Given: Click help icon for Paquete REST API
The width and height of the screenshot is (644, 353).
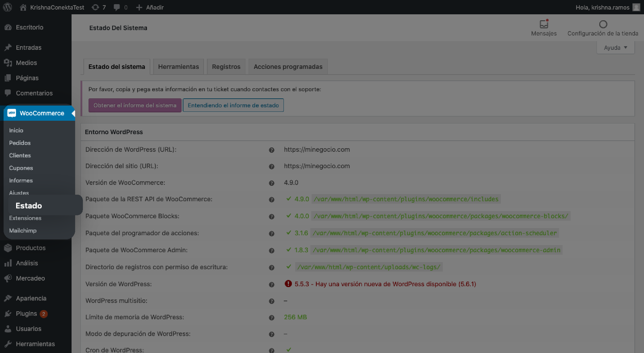Looking at the screenshot, I should click(x=271, y=199).
